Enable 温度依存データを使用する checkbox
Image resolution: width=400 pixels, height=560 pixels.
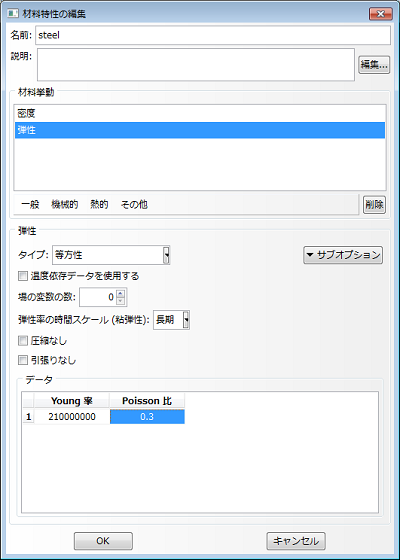(23, 276)
